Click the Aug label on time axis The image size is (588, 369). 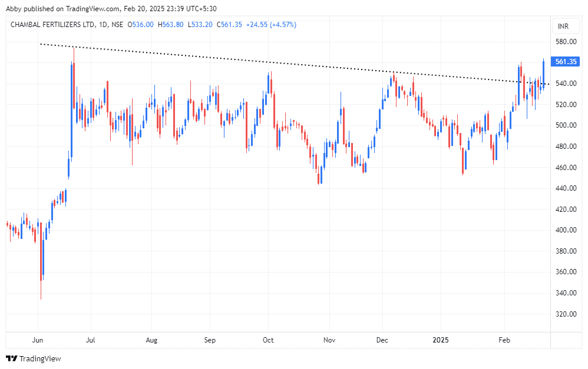tap(151, 340)
